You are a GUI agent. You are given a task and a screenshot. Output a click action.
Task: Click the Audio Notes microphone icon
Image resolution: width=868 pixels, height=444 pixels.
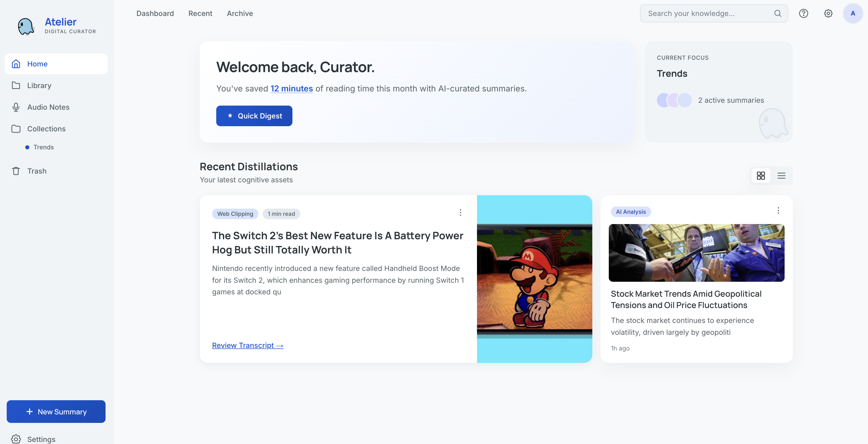click(16, 107)
